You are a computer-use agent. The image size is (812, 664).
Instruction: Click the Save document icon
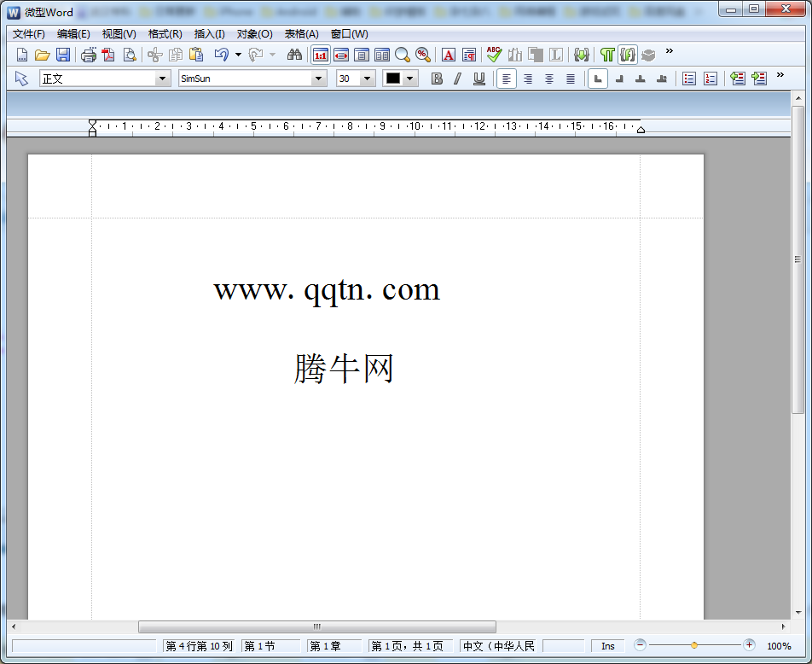[63, 55]
